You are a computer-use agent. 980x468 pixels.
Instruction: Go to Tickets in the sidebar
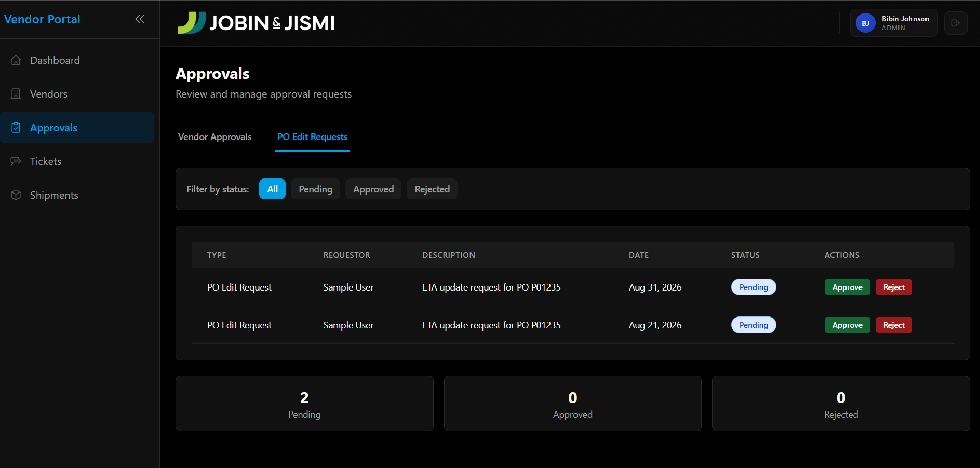coord(77,161)
